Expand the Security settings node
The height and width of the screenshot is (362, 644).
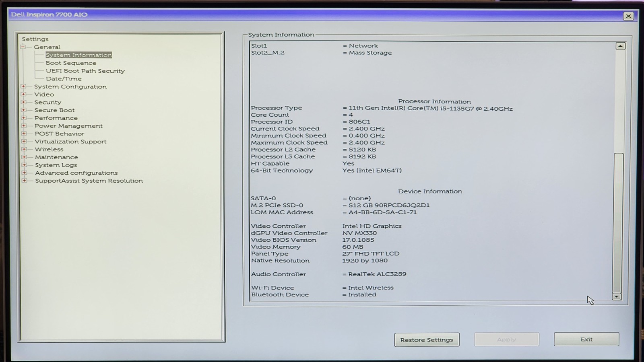pos(23,102)
